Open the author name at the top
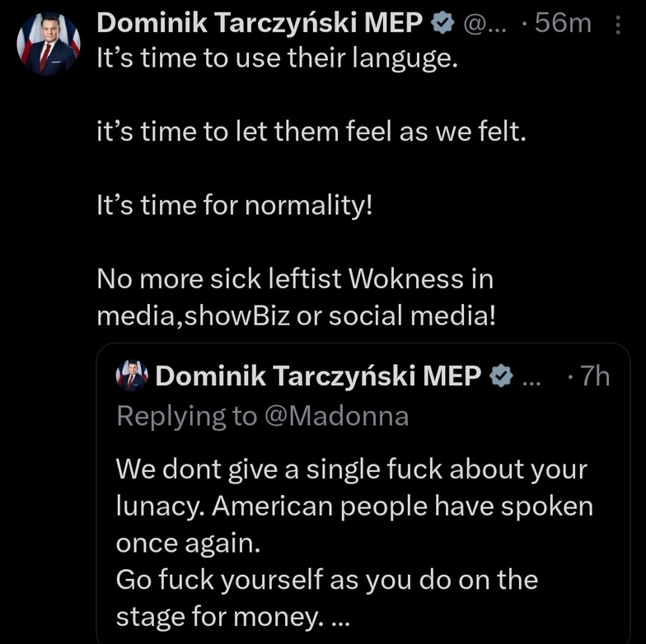The width and height of the screenshot is (646, 644). [260, 24]
